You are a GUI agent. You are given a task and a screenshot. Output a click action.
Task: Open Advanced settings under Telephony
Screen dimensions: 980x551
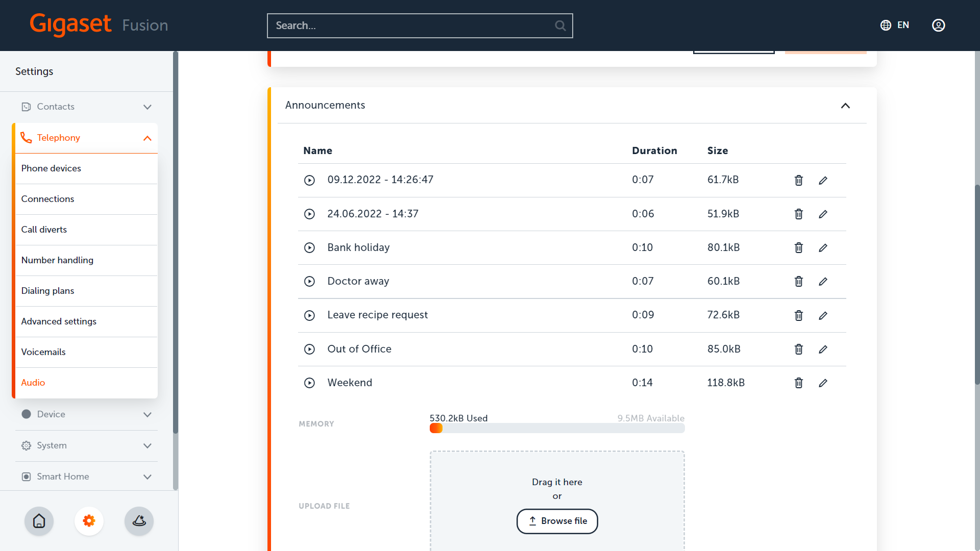tap(86, 321)
